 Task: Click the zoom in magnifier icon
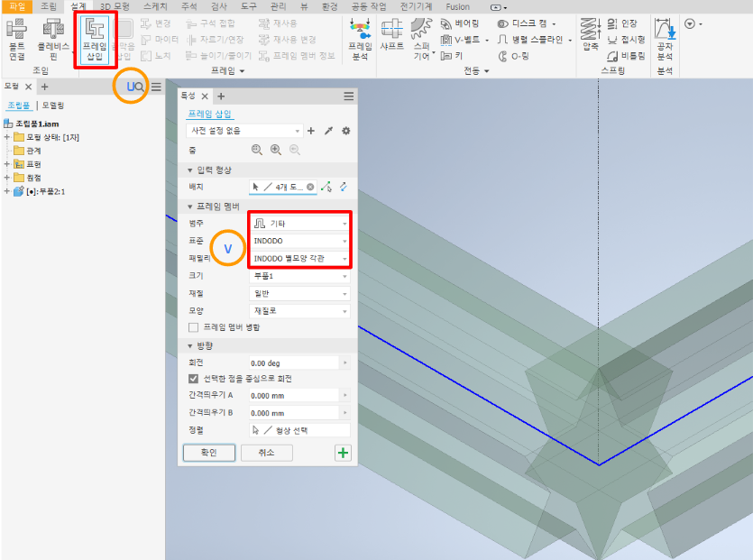(276, 150)
